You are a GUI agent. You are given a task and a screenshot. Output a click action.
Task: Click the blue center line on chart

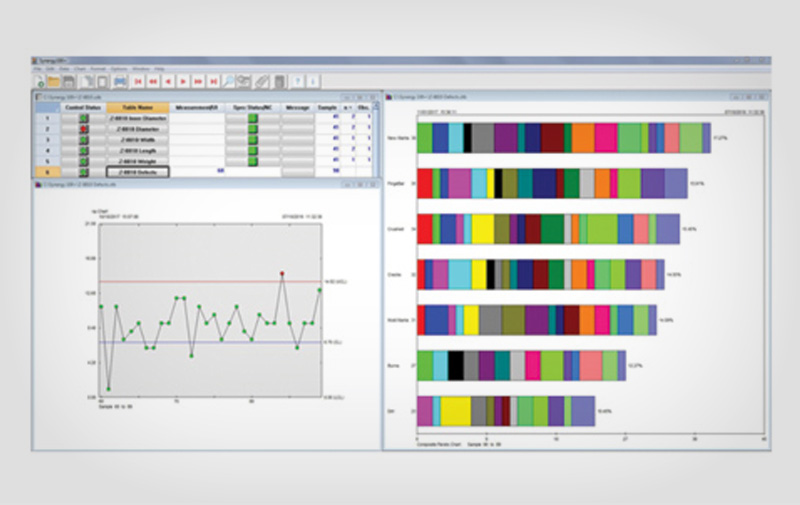(210, 342)
